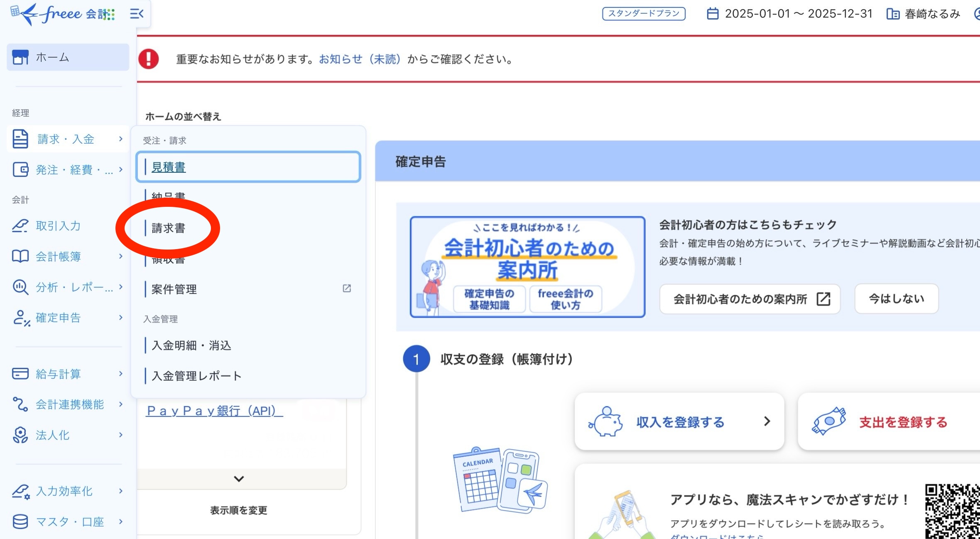Click the 会計帳簿 book icon
This screenshot has height=539, width=980.
click(20, 257)
